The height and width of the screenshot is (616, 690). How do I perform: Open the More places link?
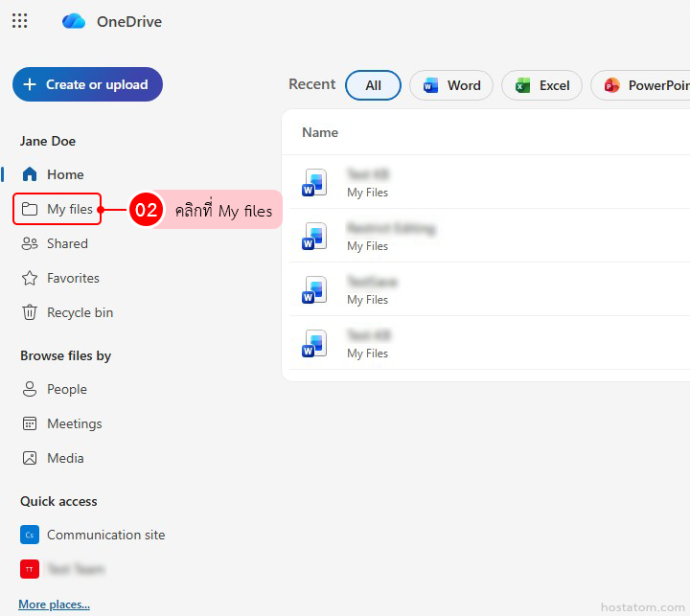click(54, 605)
